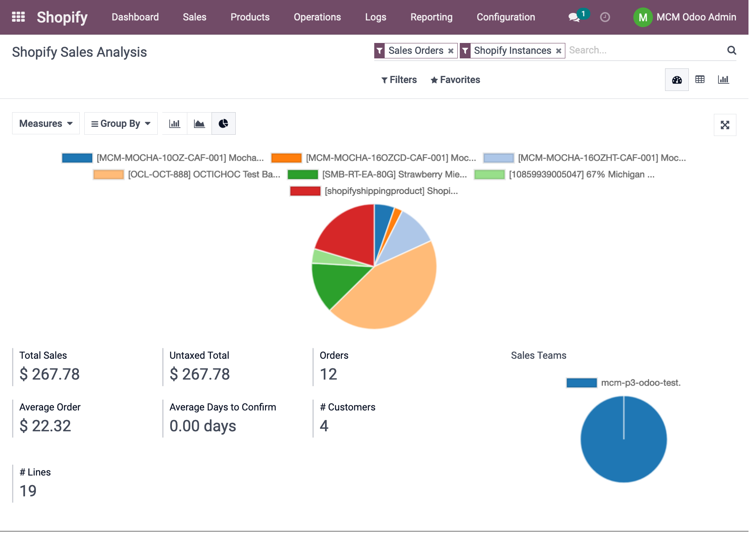This screenshot has width=756, height=536.
Task: Remove the Shopify Instances filter
Action: tap(559, 51)
